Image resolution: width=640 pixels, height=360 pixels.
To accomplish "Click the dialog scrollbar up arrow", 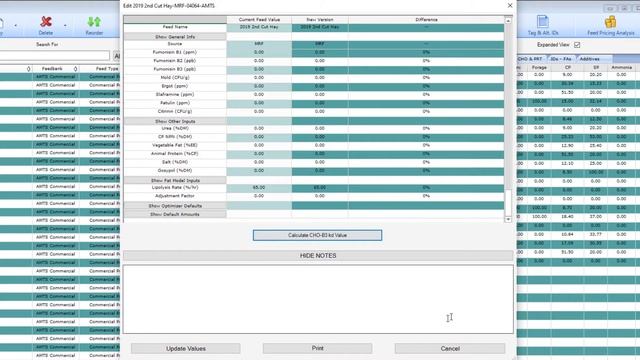I will click(508, 20).
